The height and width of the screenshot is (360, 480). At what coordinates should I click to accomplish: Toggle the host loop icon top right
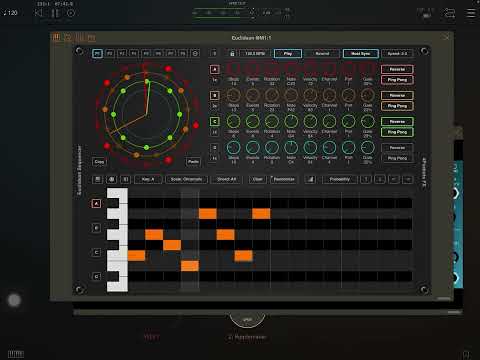click(x=450, y=13)
